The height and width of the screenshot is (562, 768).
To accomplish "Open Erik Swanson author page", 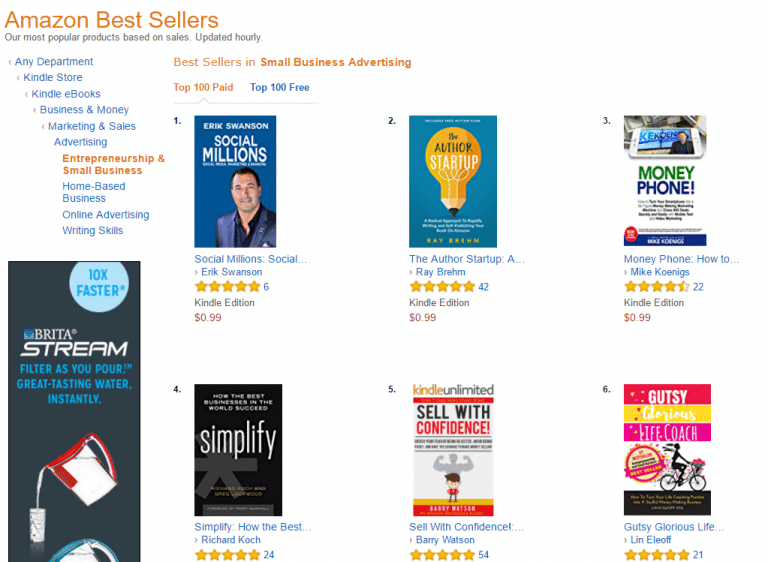I will (x=232, y=272).
